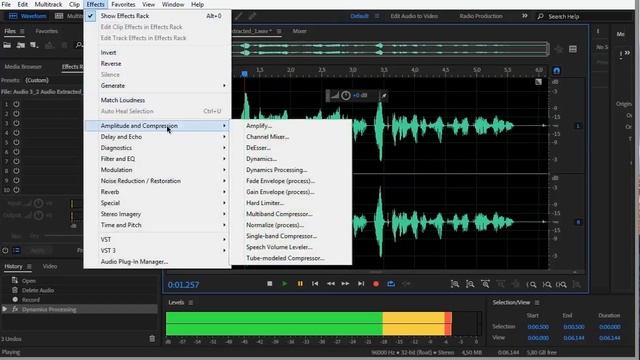Click the Open File folder icon

7,45
